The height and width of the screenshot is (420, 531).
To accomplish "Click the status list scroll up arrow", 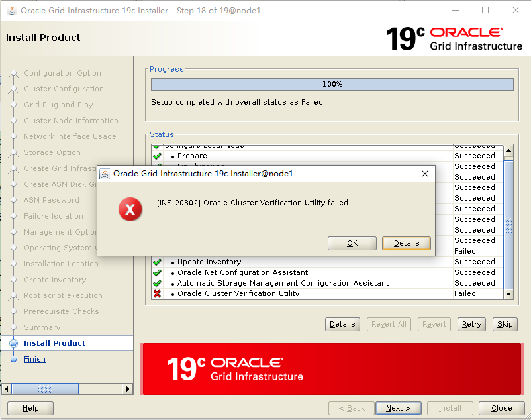I will coord(508,150).
